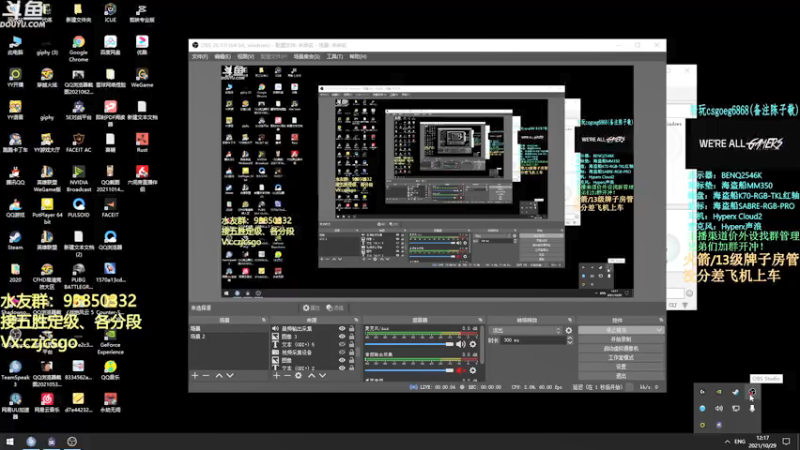The height and width of the screenshot is (450, 800).
Task: Expand the streaming button dropdown arrow
Action: [x=659, y=330]
